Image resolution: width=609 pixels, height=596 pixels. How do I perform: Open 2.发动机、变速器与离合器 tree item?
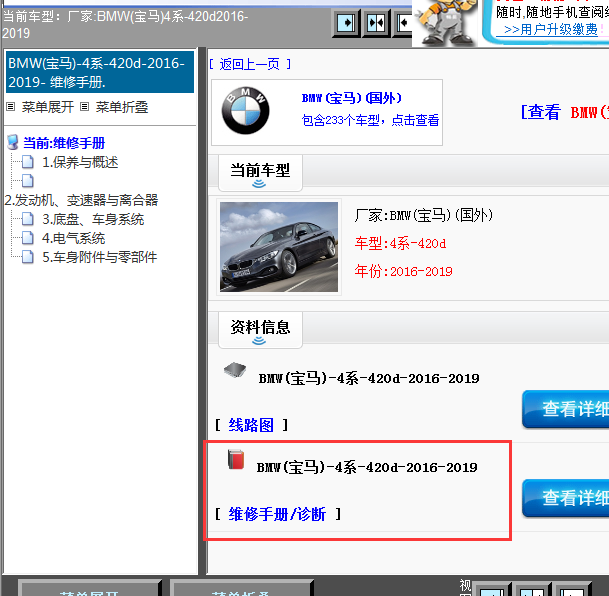click(x=81, y=200)
